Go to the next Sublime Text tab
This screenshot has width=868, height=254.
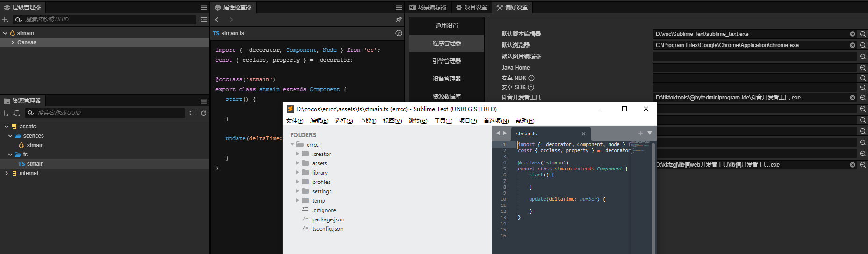(504, 133)
